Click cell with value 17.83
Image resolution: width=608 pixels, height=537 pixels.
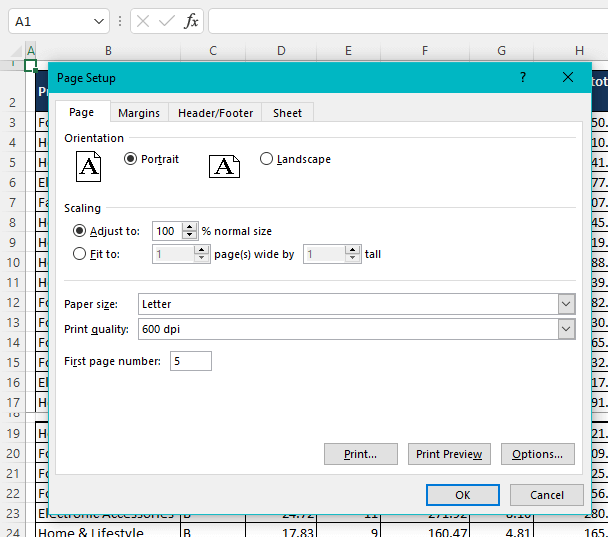click(281, 531)
